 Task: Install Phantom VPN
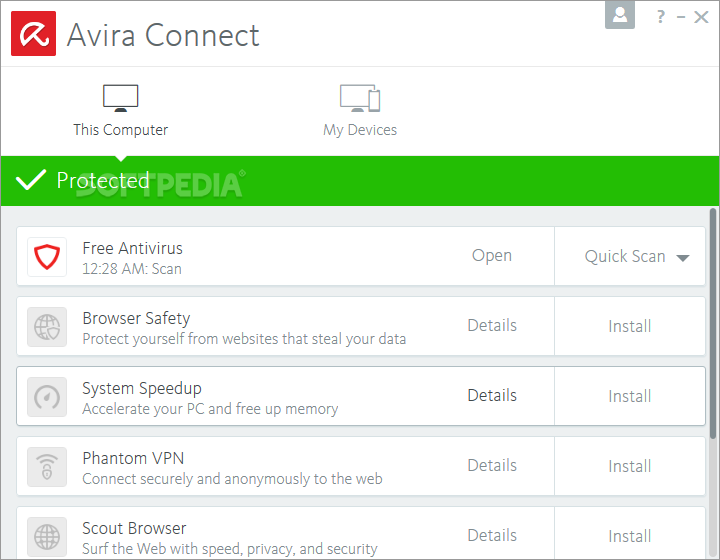(630, 466)
